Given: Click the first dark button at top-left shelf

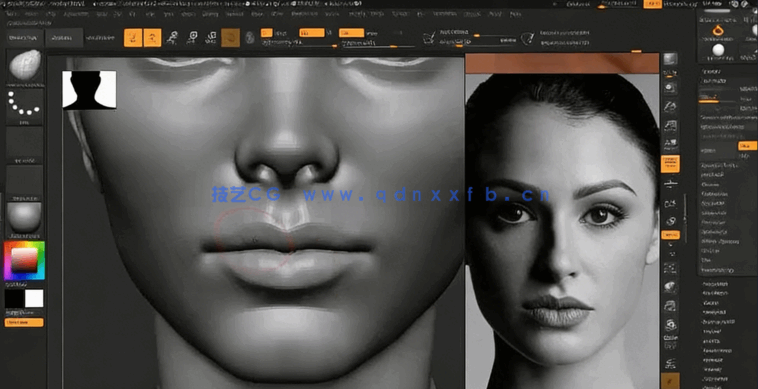Looking at the screenshot, I should [24, 38].
